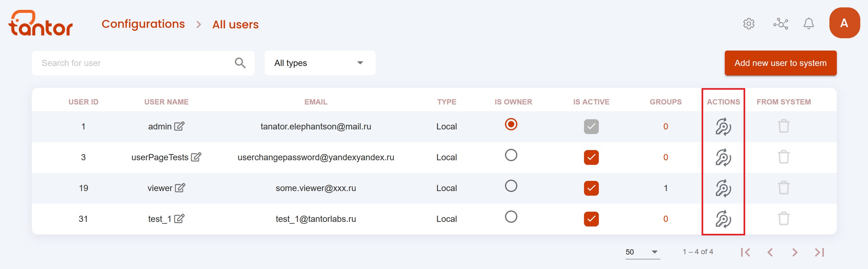Go to last page of users
This screenshot has width=868, height=269.
pos(820,252)
